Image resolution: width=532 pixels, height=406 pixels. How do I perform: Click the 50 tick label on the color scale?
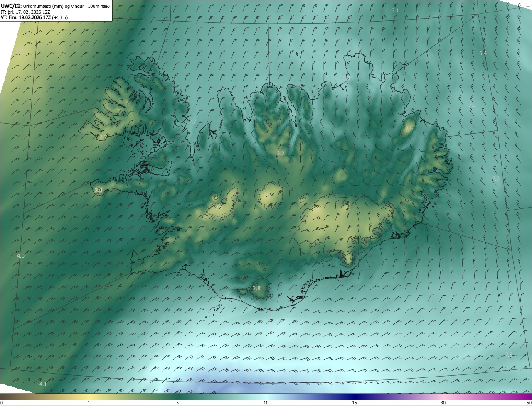click(529, 403)
